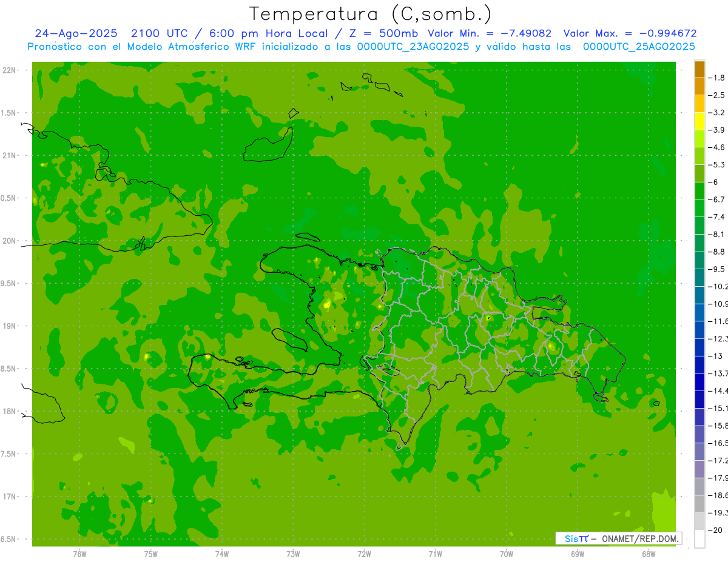Viewport: 728px width, 562px height.
Task: Click the "-7.4" colorbar value
Action: [717, 216]
